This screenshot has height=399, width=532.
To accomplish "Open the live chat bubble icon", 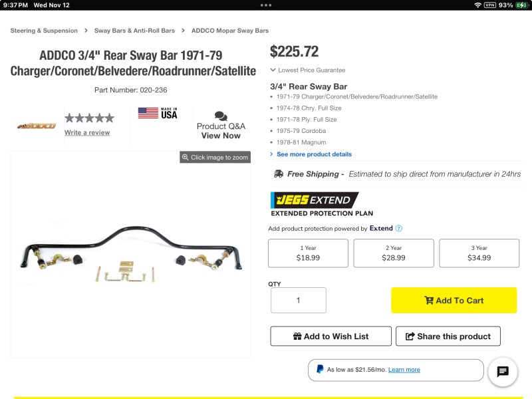I will coord(503,372).
